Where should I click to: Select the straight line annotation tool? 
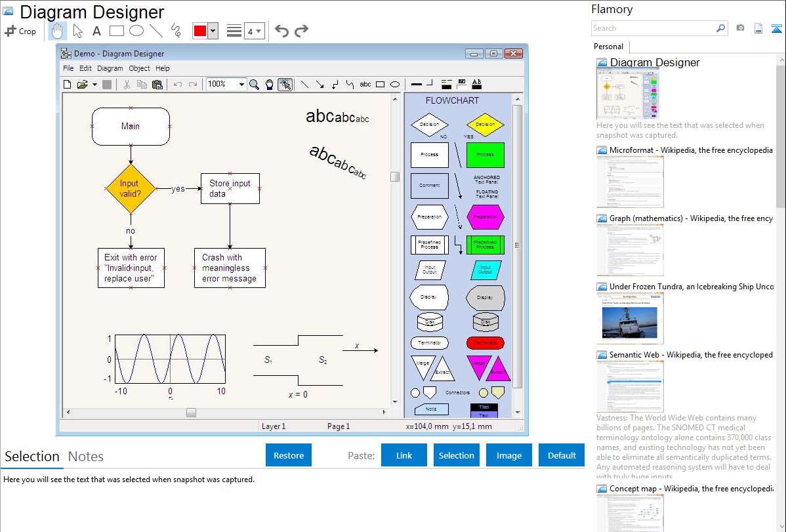tap(156, 31)
